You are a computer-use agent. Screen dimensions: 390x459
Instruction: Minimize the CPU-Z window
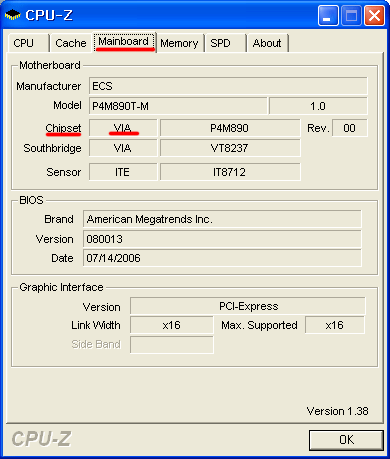[x=328, y=15]
